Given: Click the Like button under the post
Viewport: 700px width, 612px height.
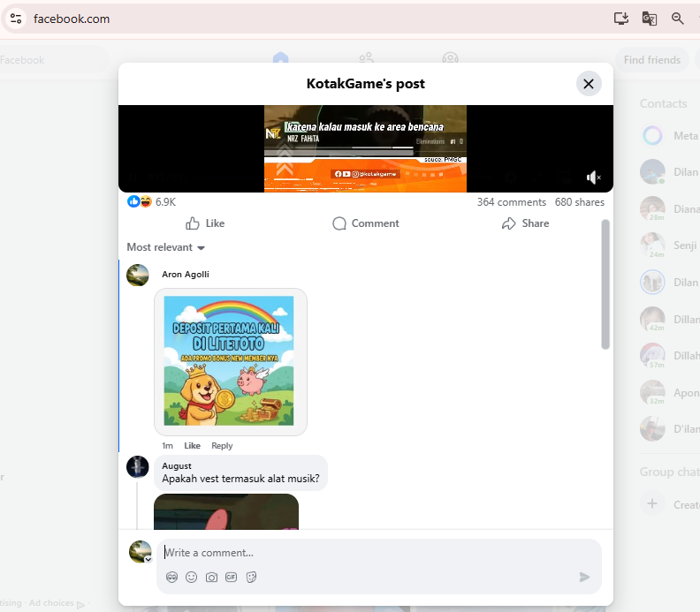Looking at the screenshot, I should coord(205,223).
